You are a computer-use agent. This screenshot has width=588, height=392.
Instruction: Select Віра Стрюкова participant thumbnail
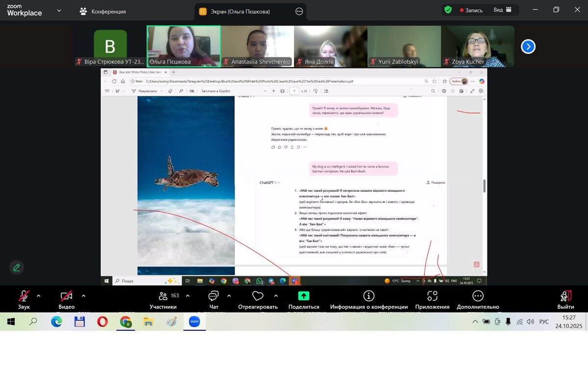[x=110, y=46]
